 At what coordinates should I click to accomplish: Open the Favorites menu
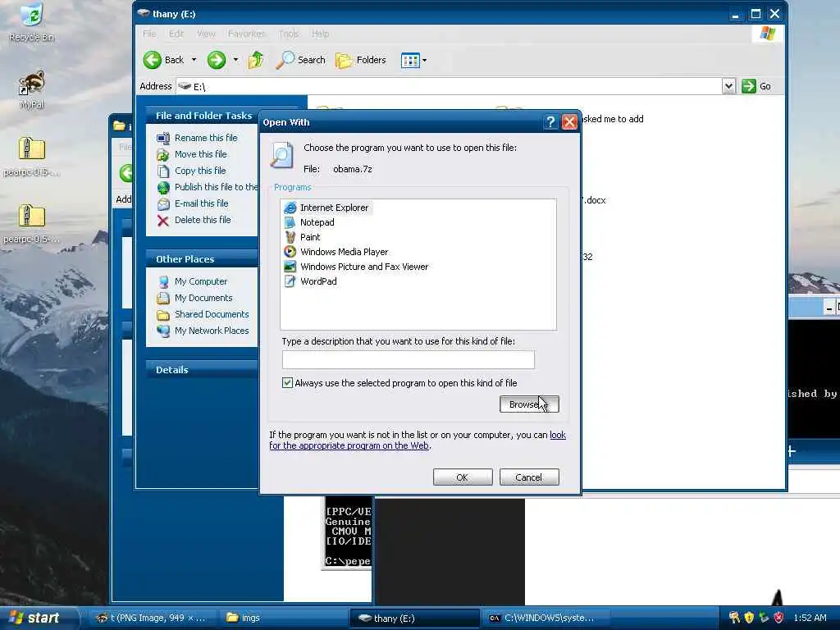coord(246,34)
